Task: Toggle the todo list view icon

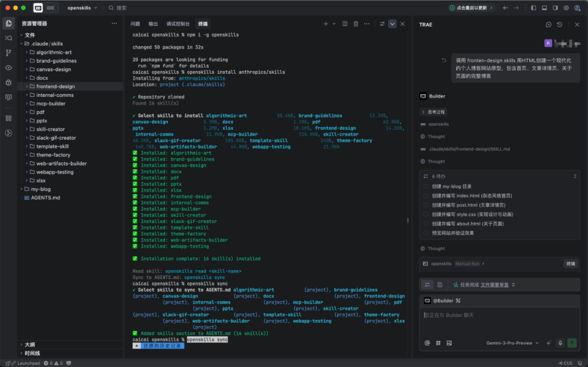Action: (427, 285)
